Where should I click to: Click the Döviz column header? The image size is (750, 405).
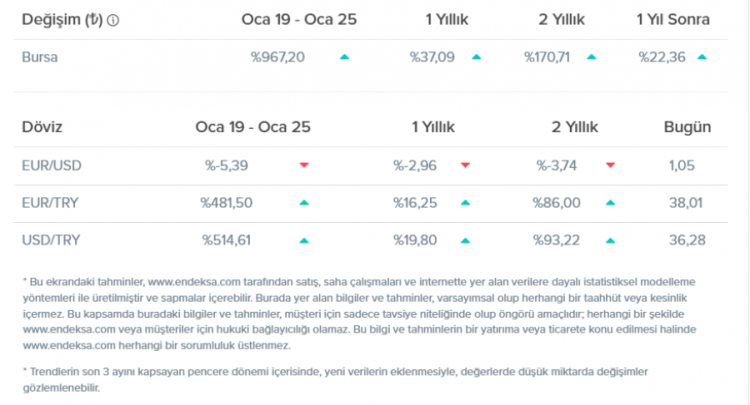point(42,127)
